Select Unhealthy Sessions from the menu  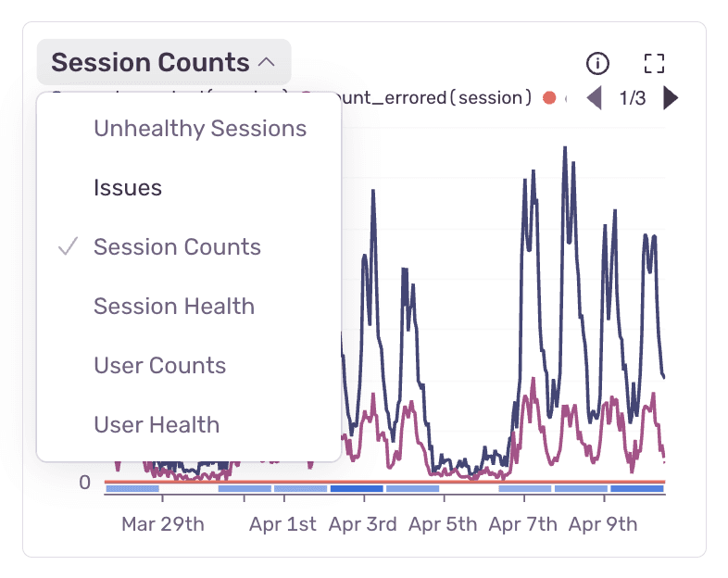click(200, 129)
